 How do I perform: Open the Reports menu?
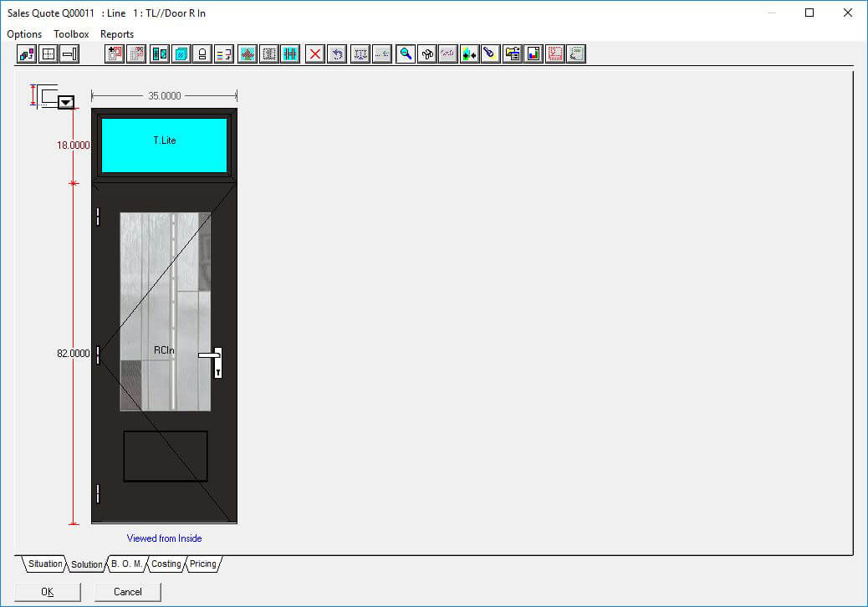(x=117, y=34)
